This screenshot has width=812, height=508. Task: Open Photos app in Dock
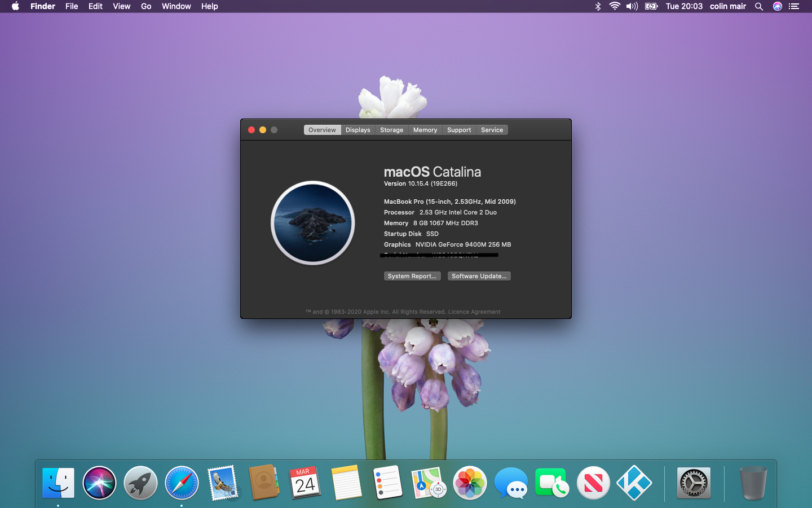470,483
